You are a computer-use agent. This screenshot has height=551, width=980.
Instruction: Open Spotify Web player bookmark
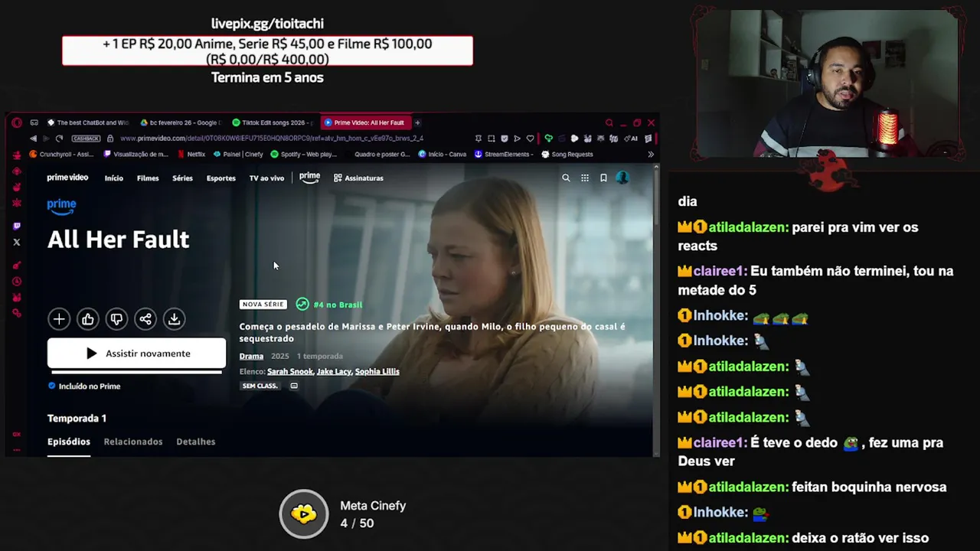point(304,154)
